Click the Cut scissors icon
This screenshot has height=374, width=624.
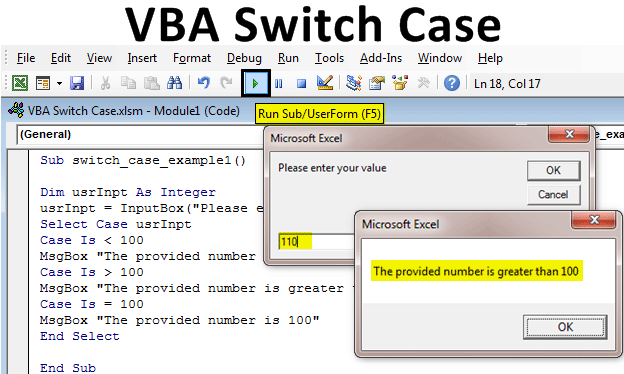tap(105, 83)
